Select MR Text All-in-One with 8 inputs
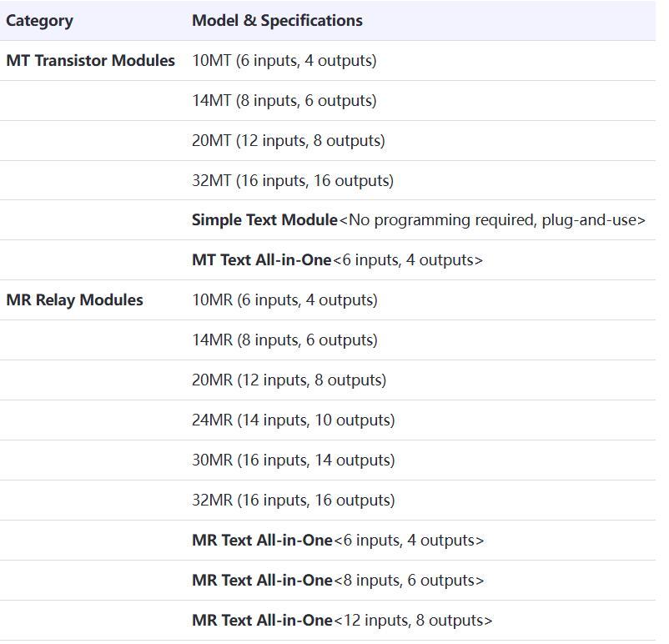The image size is (669, 644). [x=338, y=581]
